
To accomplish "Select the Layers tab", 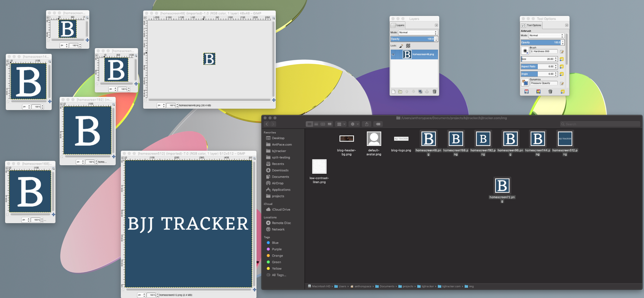I will coord(398,25).
